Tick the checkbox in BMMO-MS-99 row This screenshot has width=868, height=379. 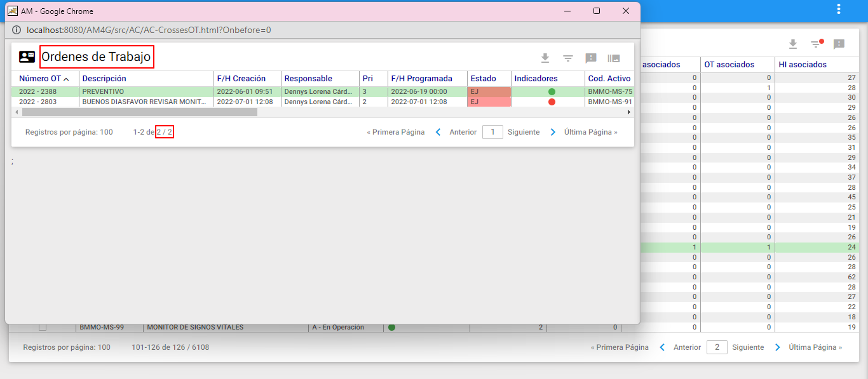point(43,328)
